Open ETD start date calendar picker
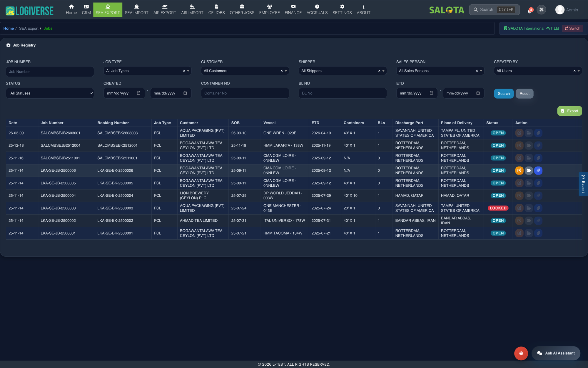The height and width of the screenshot is (368, 588). (431, 93)
